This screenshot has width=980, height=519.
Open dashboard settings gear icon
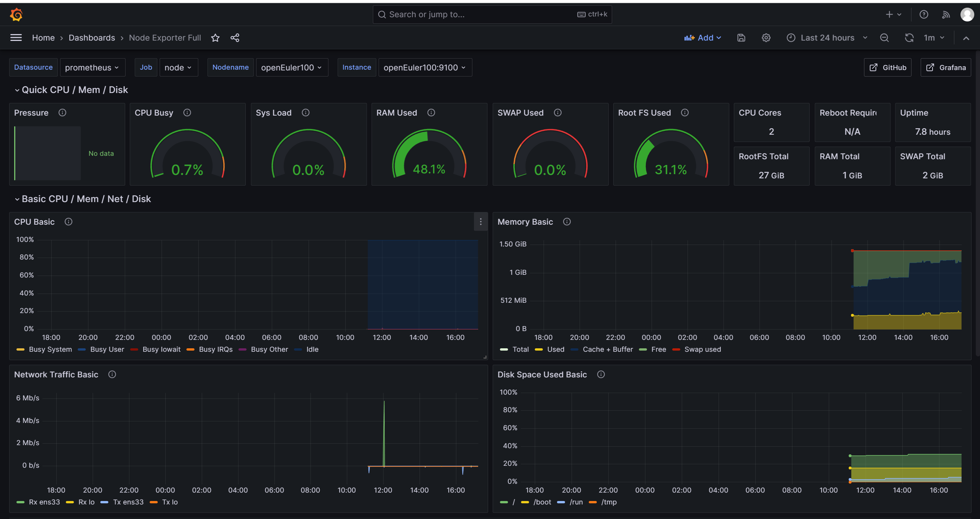[766, 38]
